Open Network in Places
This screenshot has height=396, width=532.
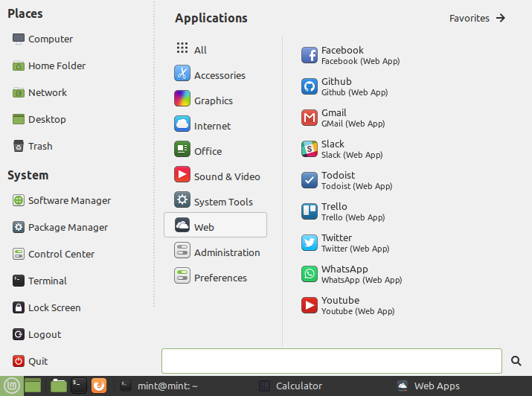pyautogui.click(x=39, y=92)
